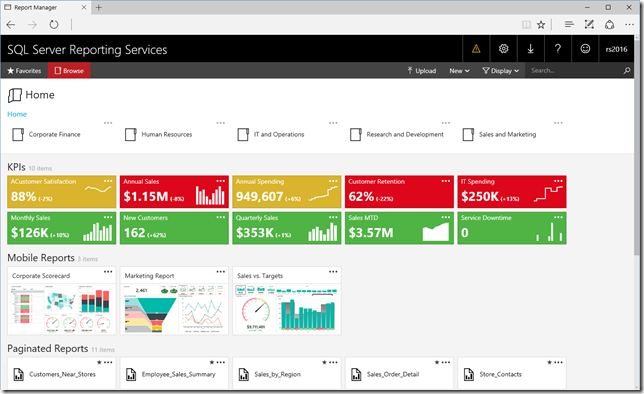Click the Upload button
Viewport: 644px width, 394px height.
pos(422,71)
